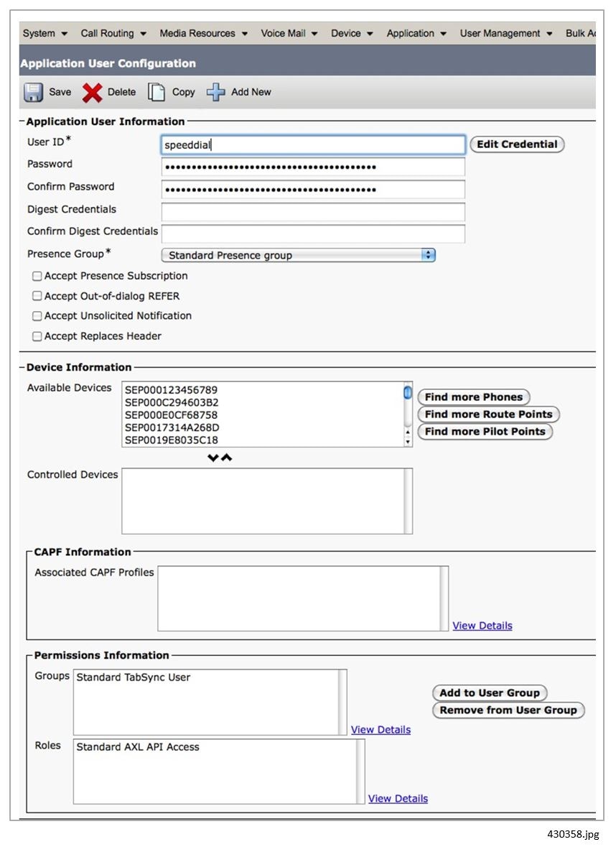Click the move up arrow above Controlled Devices

pyautogui.click(x=227, y=458)
